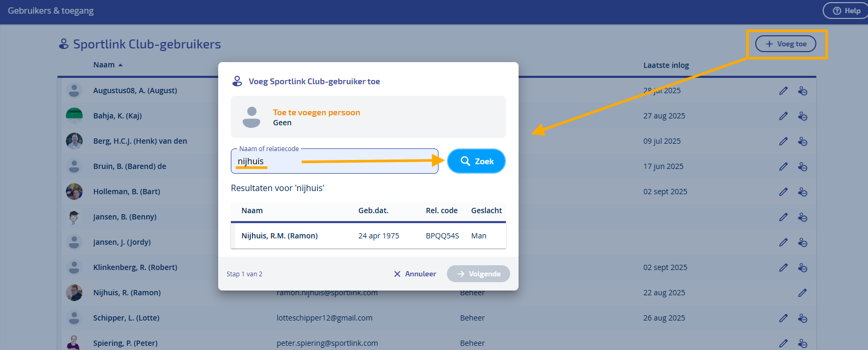Click avatar of Berg, H.C.J. (Henk) van den
868x350 pixels.
(x=74, y=141)
